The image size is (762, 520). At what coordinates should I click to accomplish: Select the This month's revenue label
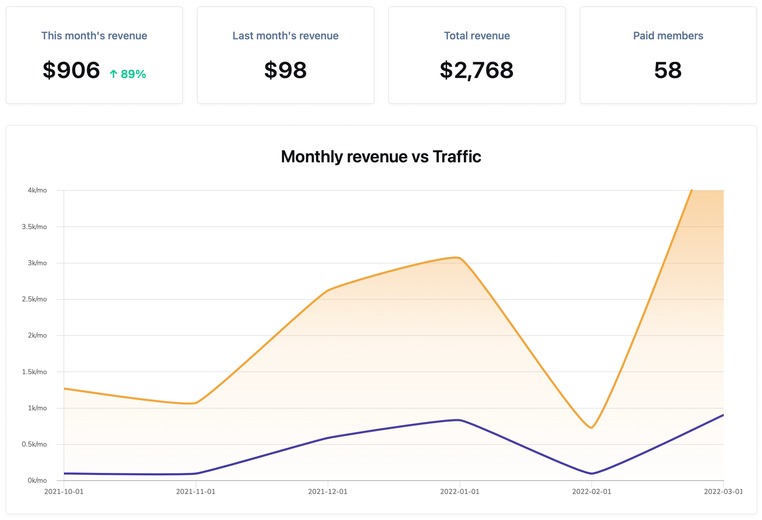pos(94,35)
